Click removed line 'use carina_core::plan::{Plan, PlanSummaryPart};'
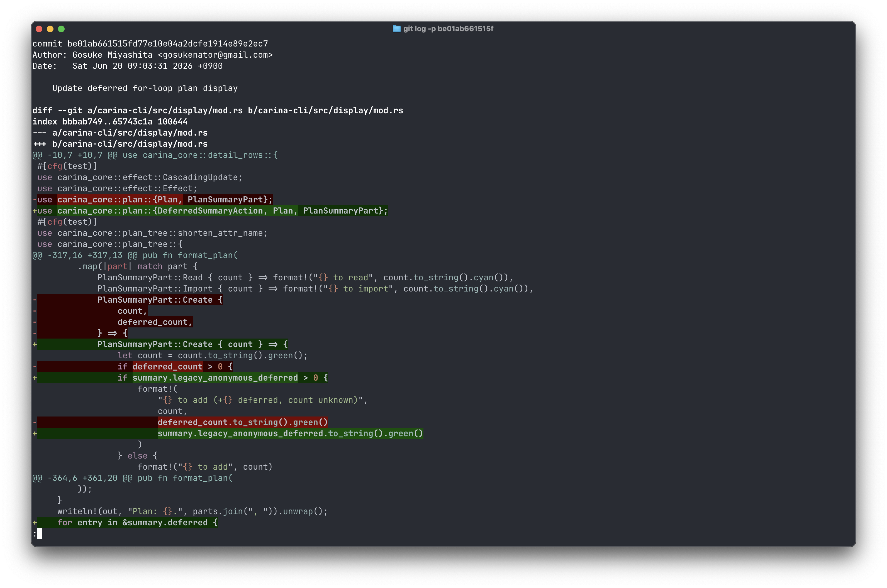Viewport: 887px width, 588px height. click(x=153, y=200)
